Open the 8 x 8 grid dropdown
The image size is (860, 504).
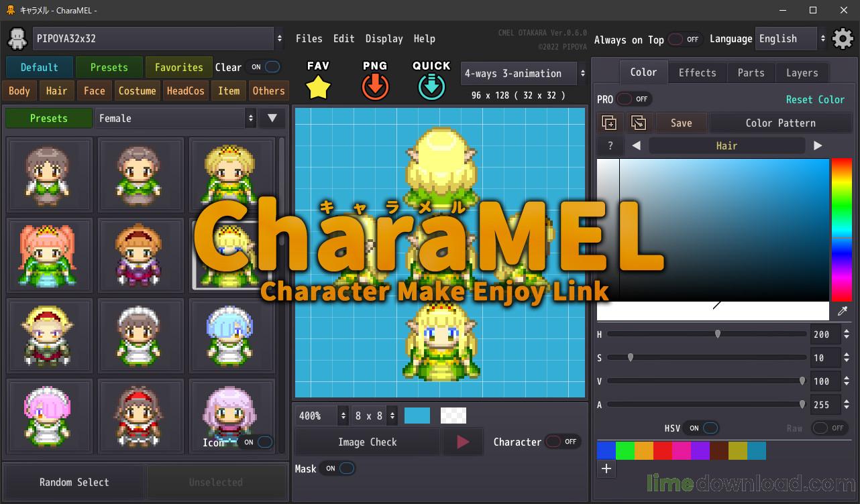pos(374,416)
